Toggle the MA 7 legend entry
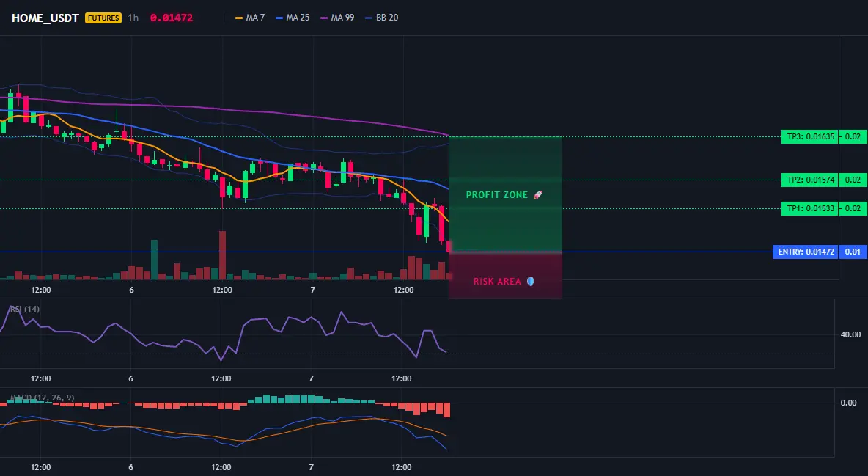 [x=250, y=18]
